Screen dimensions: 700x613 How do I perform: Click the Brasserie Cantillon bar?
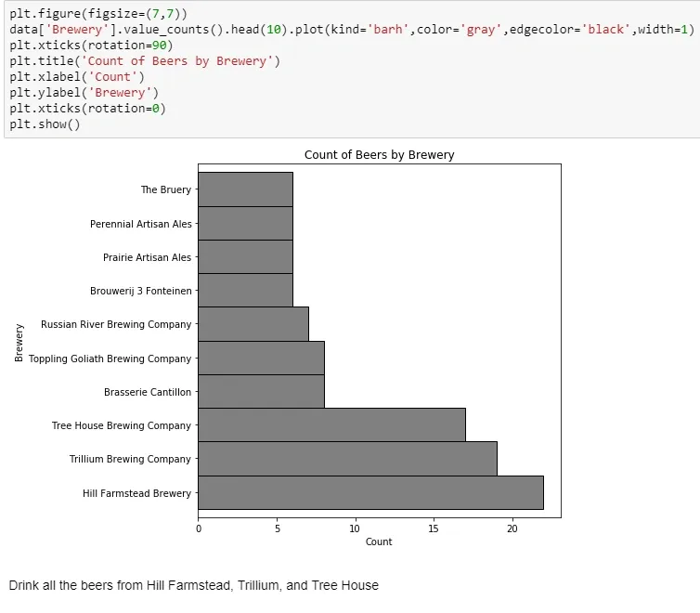pyautogui.click(x=261, y=391)
